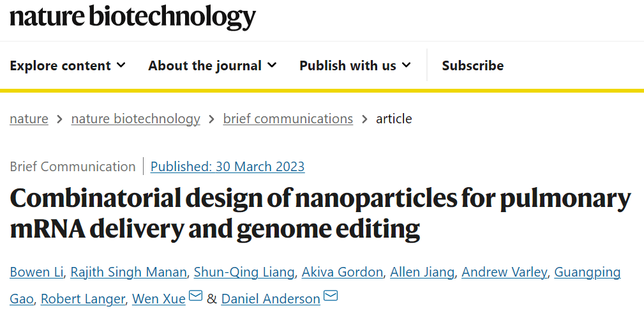Open author Andrew Varley's info

pos(504,273)
